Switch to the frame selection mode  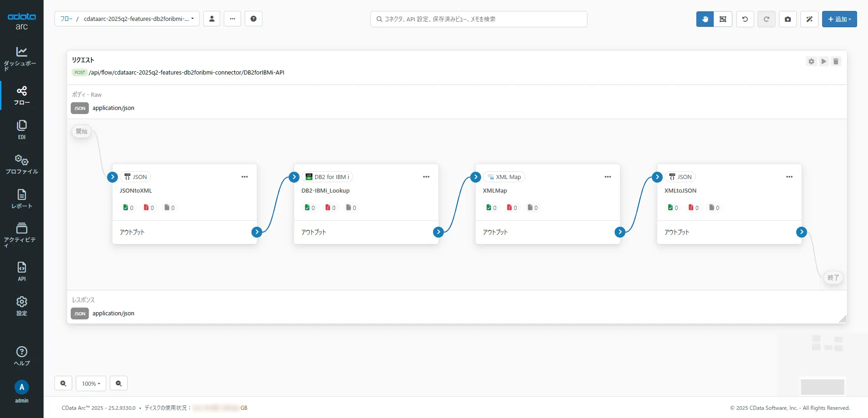723,19
